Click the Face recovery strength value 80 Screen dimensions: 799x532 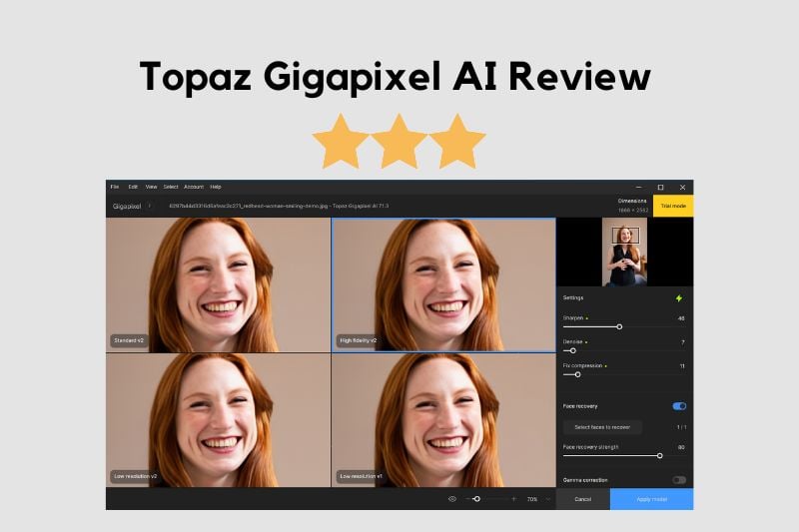coord(681,447)
